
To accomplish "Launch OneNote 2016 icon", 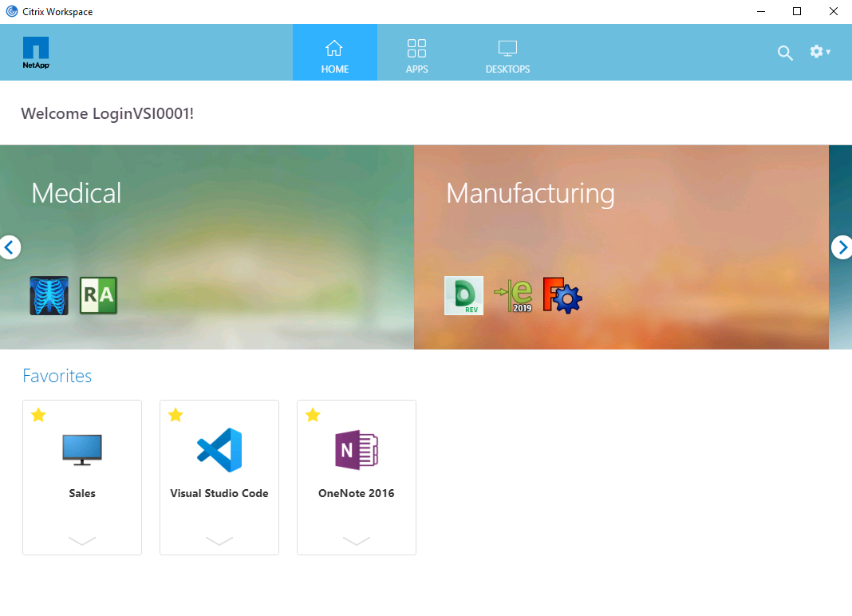I will click(357, 449).
